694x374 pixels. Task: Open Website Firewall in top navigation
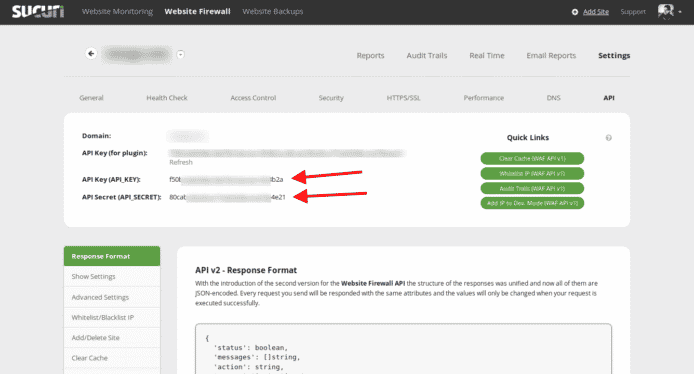(x=197, y=12)
